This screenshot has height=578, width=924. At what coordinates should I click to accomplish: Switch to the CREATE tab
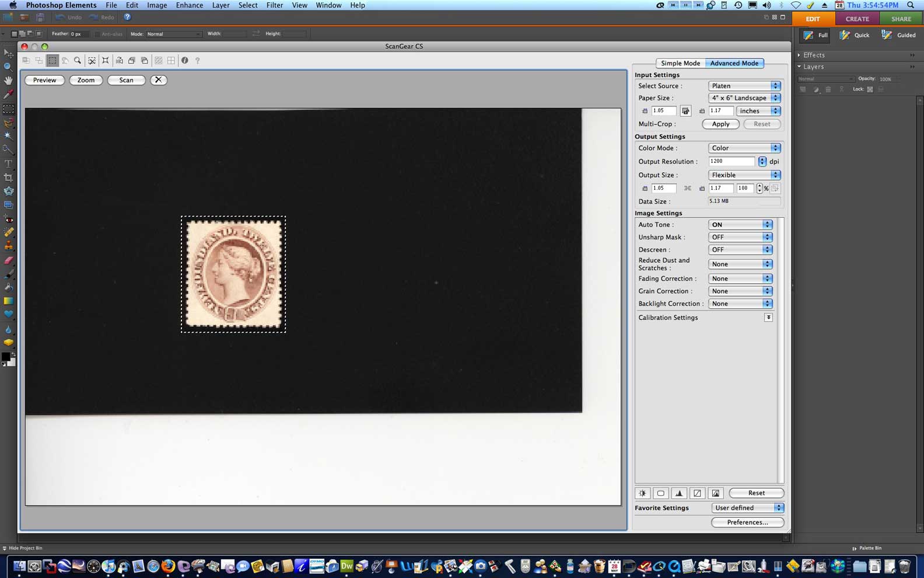[857, 19]
